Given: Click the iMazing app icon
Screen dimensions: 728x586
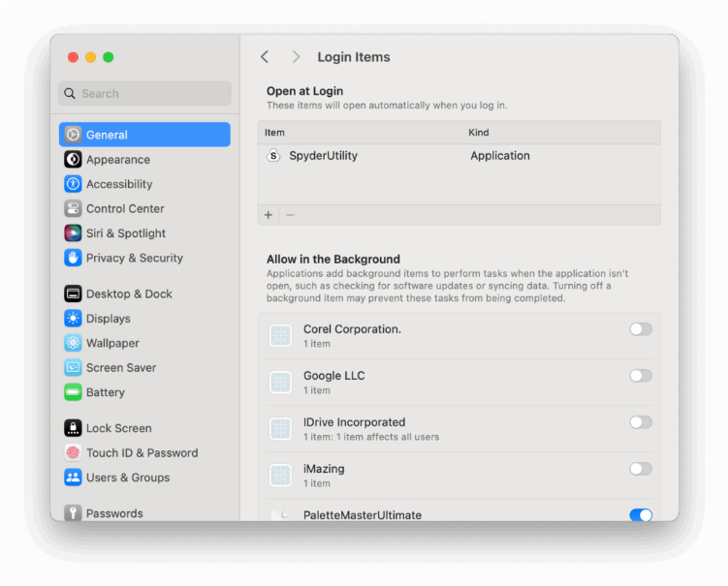Looking at the screenshot, I should pyautogui.click(x=280, y=476).
